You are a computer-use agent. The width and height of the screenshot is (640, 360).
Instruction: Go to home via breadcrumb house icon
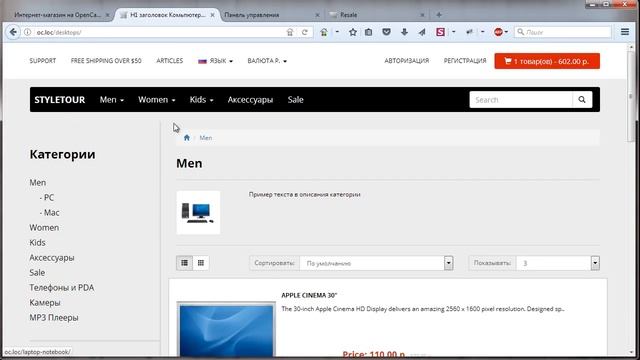point(187,138)
